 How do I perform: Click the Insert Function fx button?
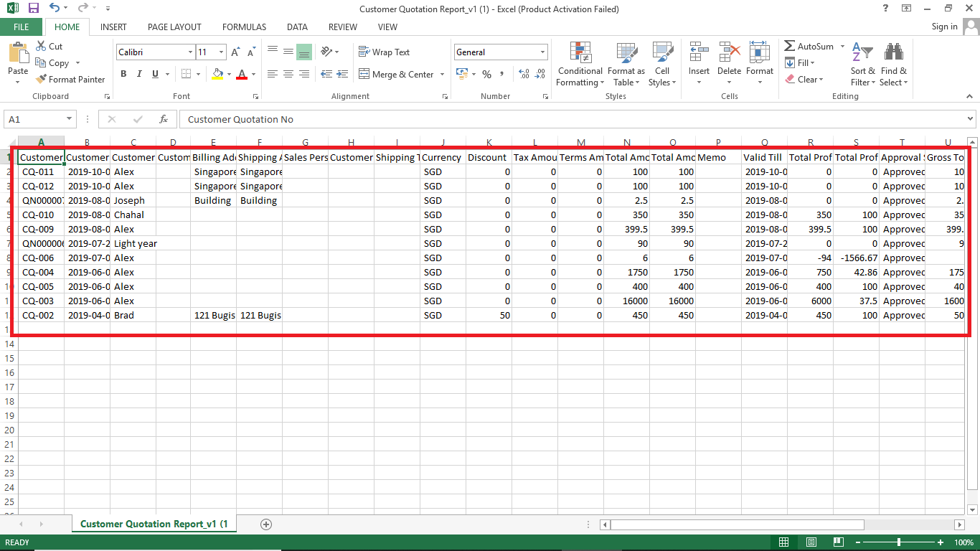click(x=164, y=119)
